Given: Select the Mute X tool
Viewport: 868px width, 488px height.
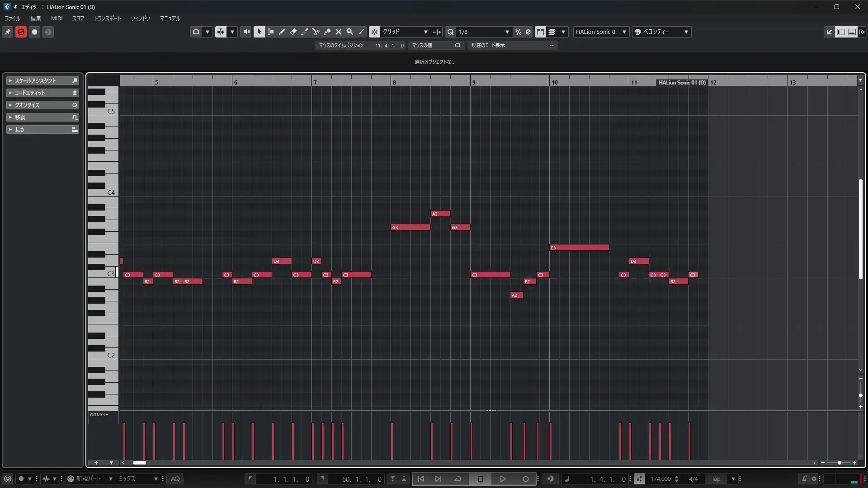Looking at the screenshot, I should click(x=338, y=32).
